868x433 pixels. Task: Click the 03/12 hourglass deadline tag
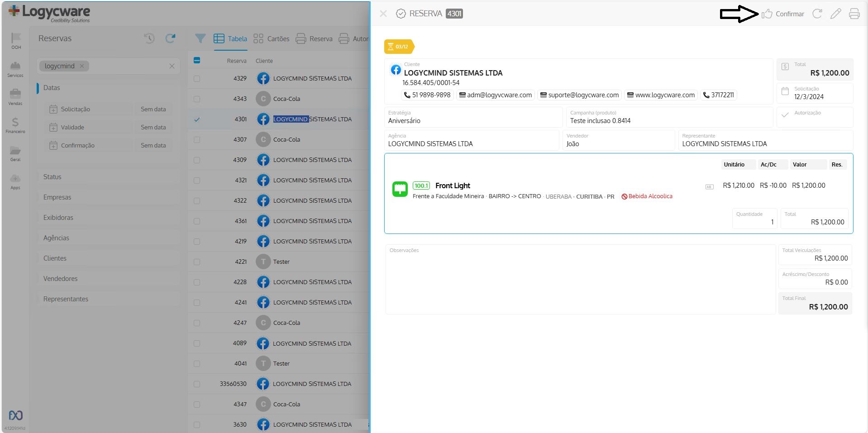pyautogui.click(x=399, y=47)
